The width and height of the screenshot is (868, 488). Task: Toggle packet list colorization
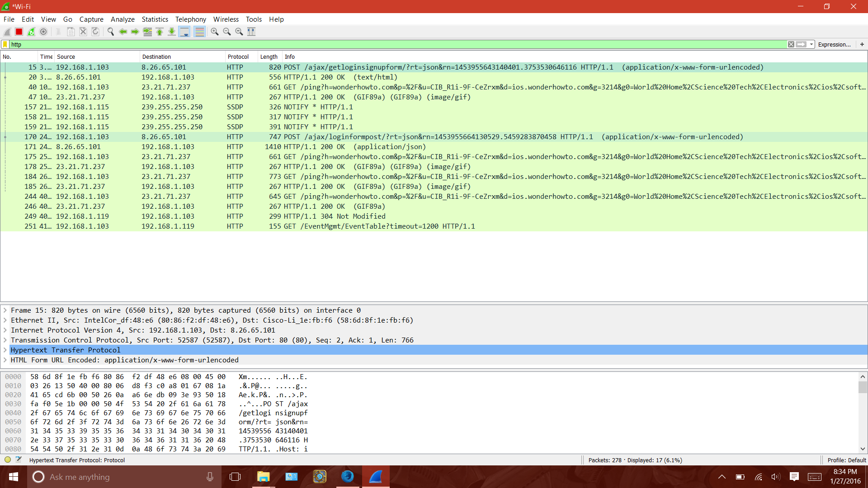click(x=199, y=32)
